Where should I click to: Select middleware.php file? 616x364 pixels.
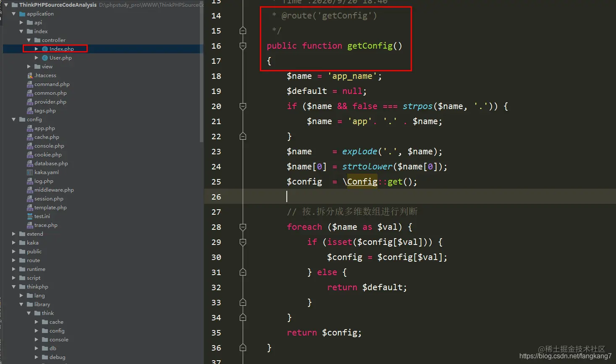[x=54, y=190]
